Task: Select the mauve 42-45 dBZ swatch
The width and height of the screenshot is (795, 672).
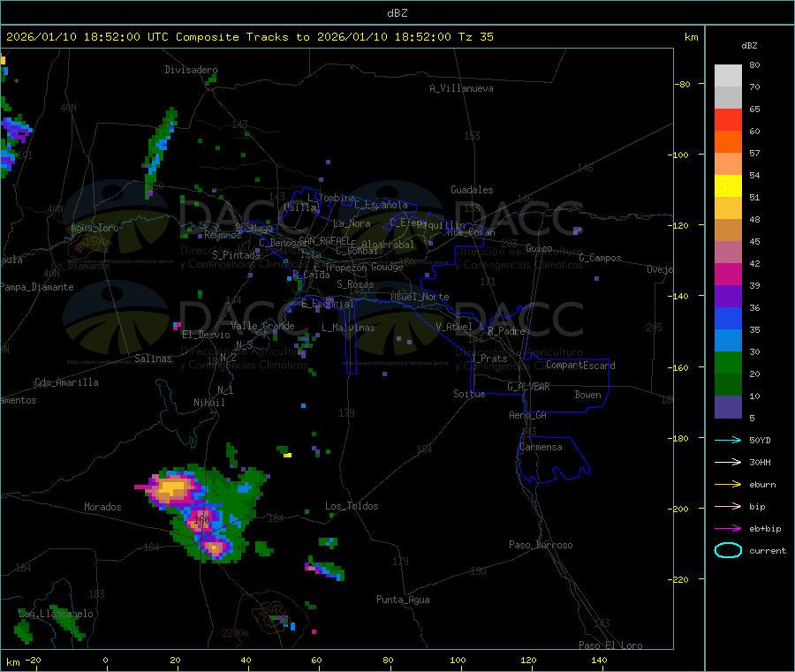Action: pos(728,253)
